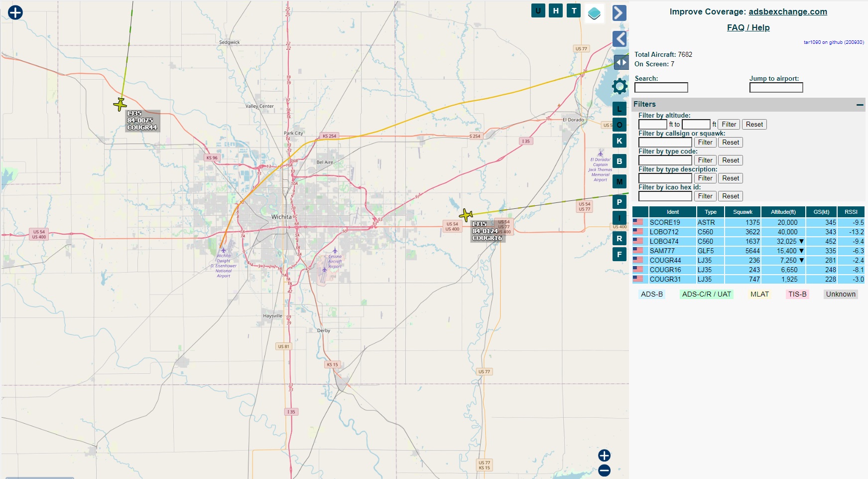
Task: Click the F map button
Action: point(620,255)
